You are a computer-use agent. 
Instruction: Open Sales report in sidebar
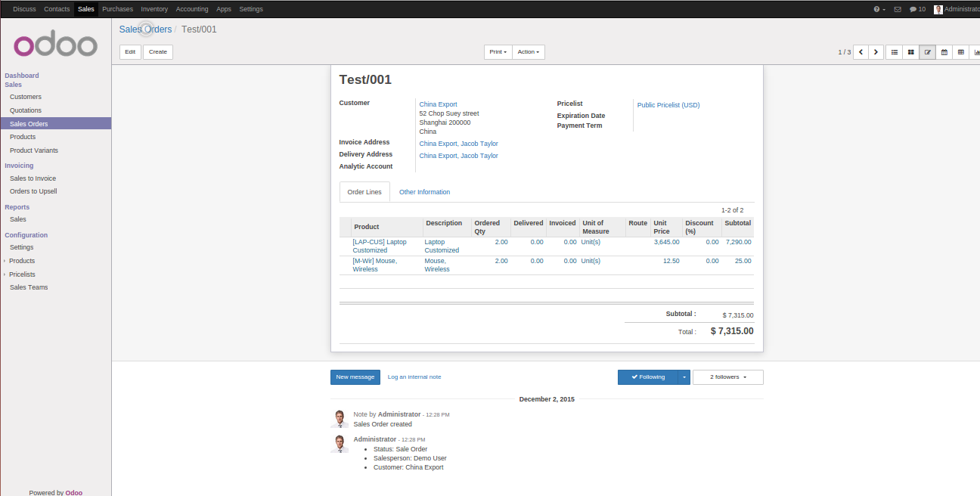tap(18, 219)
